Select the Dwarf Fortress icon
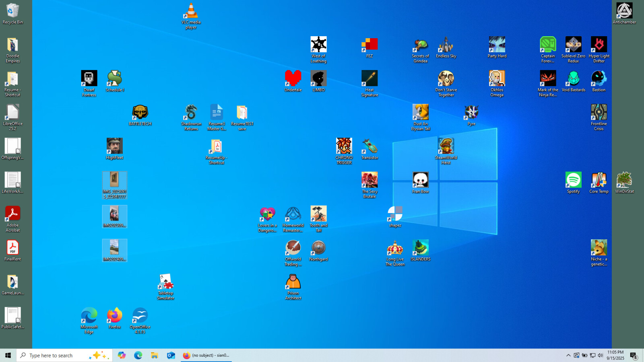This screenshot has width=644, height=362. click(89, 78)
